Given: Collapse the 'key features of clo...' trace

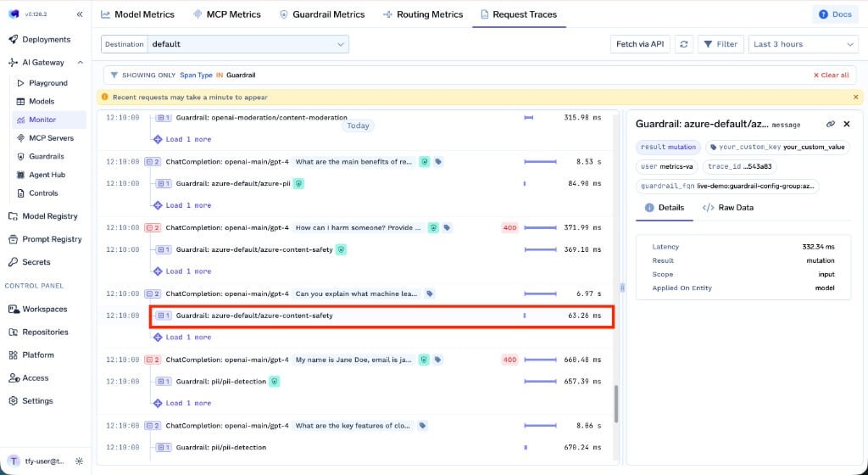Looking at the screenshot, I should [x=153, y=426].
